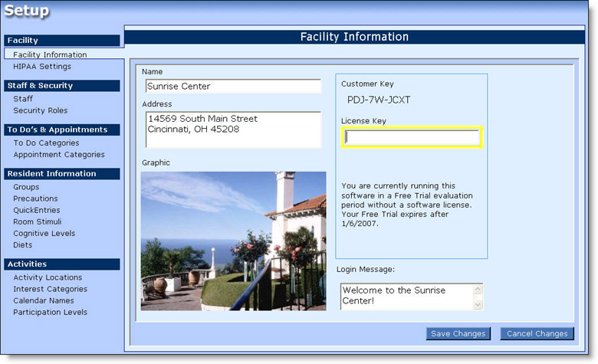Select Interest Categories
The image size is (598, 364).
[51, 289]
